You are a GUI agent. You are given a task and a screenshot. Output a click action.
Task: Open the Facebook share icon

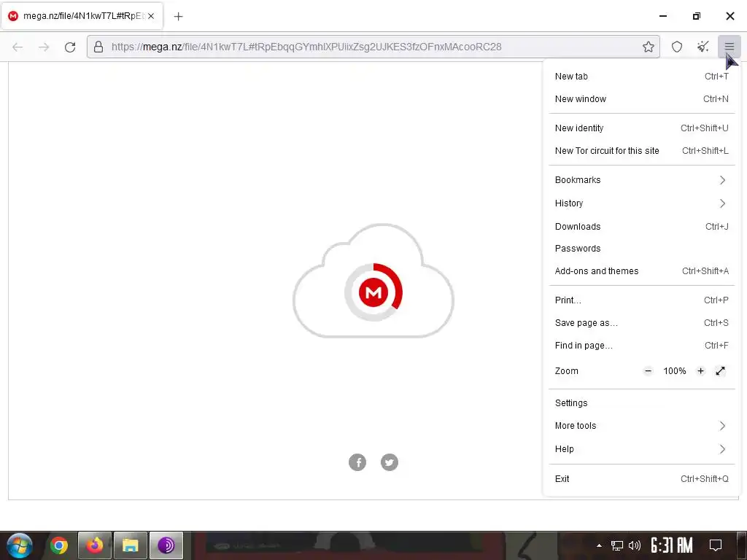point(357,462)
